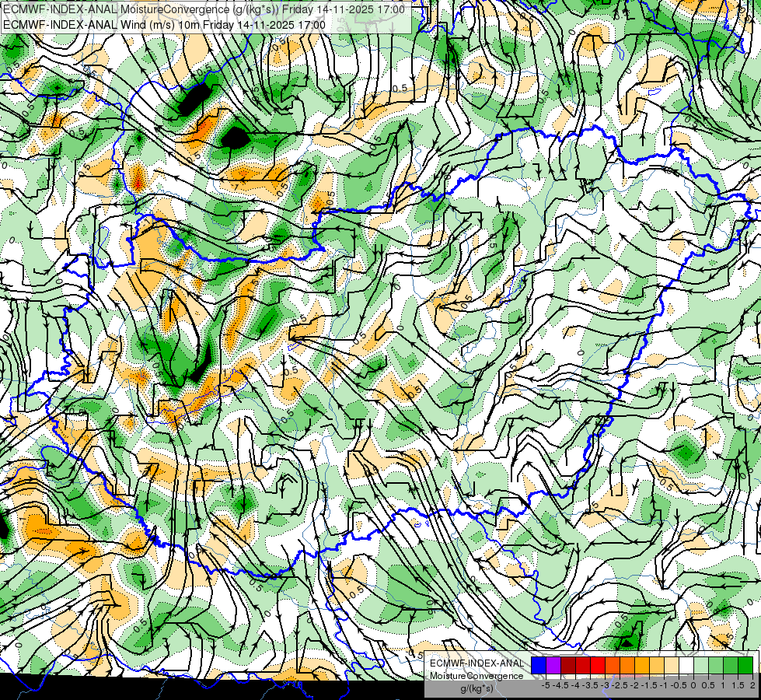Viewport: 761px width, 700px height.
Task: Click the purple legend swatch
Action: (x=553, y=665)
